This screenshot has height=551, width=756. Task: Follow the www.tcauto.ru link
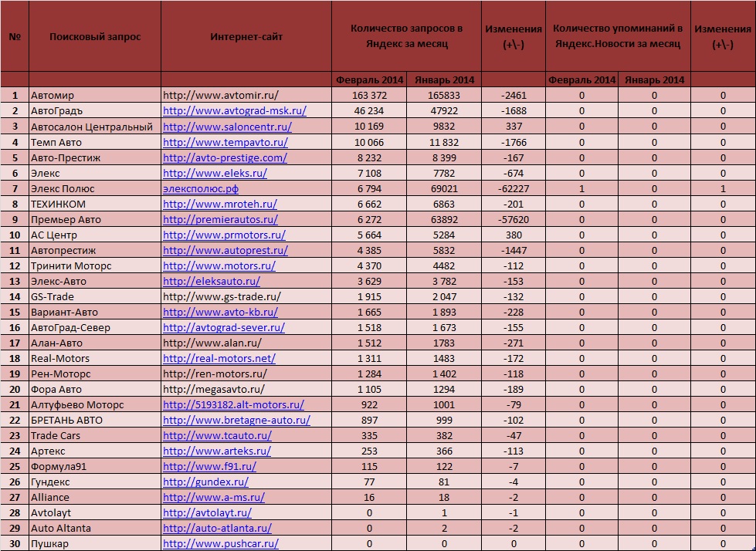pyautogui.click(x=217, y=435)
